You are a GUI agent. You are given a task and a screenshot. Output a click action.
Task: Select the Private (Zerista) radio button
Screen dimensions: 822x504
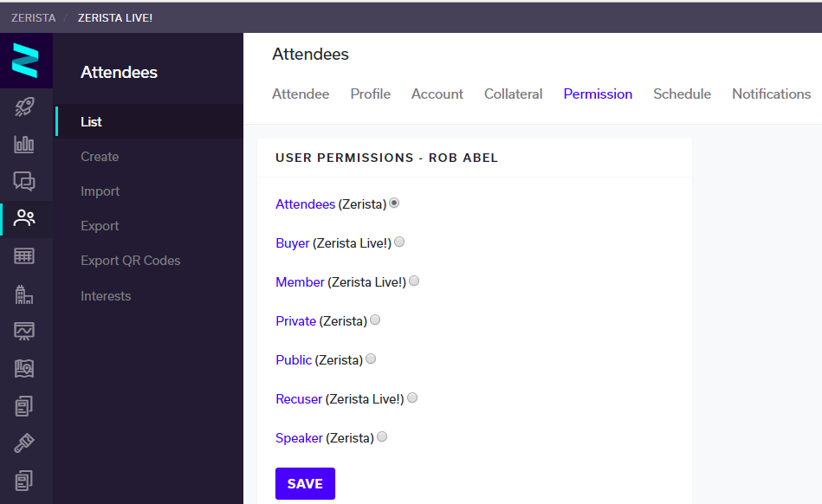pyautogui.click(x=375, y=320)
